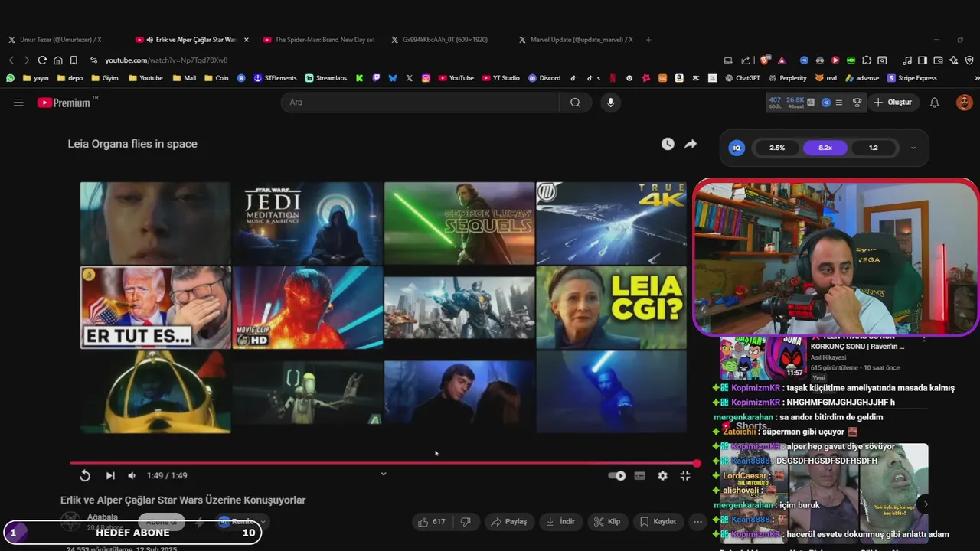
Task: Open YouTube notifications bell
Action: coord(934,103)
